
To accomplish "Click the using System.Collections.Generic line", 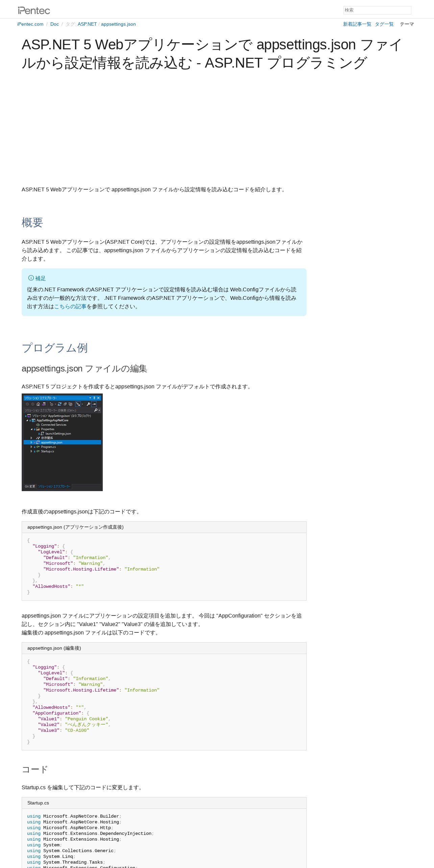I will tap(72, 850).
